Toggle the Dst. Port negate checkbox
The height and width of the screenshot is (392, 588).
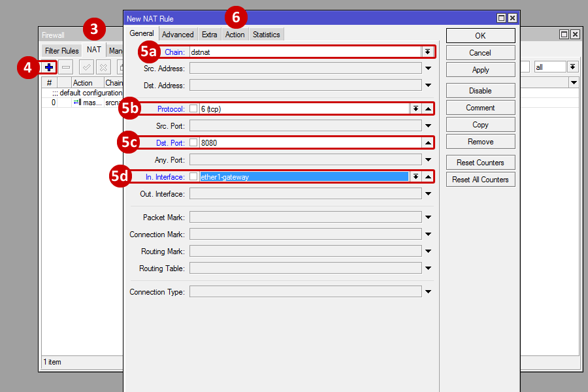[193, 143]
